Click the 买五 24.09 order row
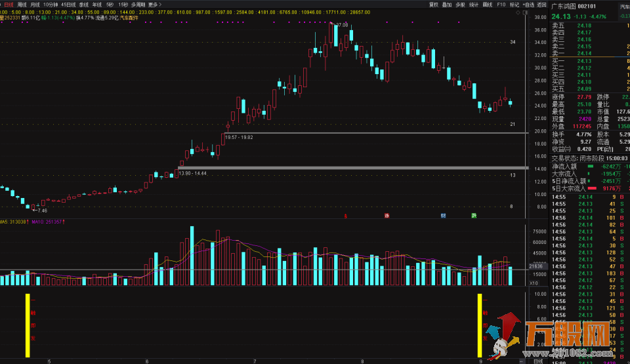Viewport: 630px width, 364px height. (x=590, y=89)
